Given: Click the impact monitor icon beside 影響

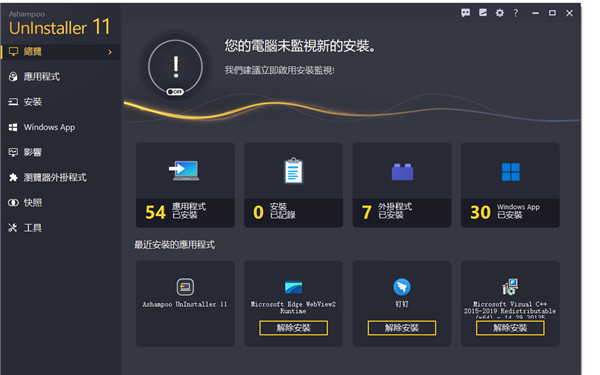Looking at the screenshot, I should (13, 152).
